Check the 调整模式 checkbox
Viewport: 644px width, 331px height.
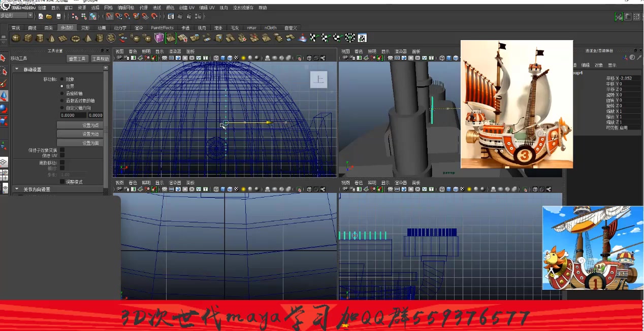point(62,181)
